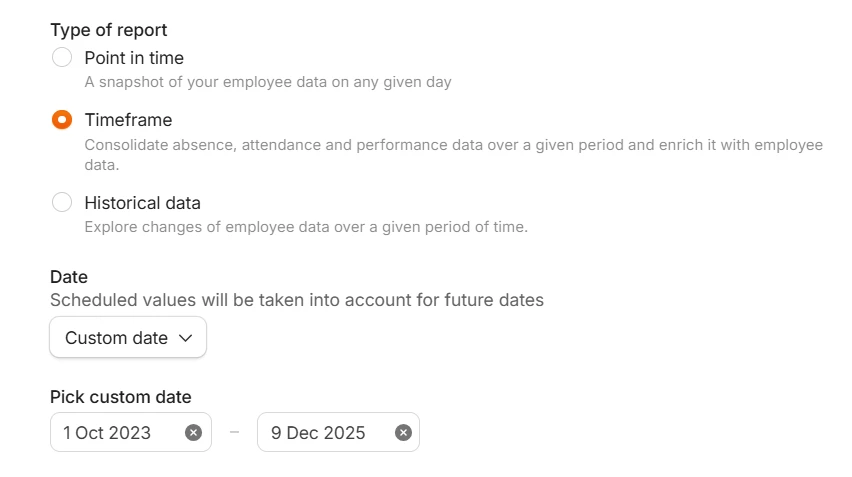The image size is (852, 477).
Task: Click the dash separator between the dates
Action: click(x=234, y=432)
